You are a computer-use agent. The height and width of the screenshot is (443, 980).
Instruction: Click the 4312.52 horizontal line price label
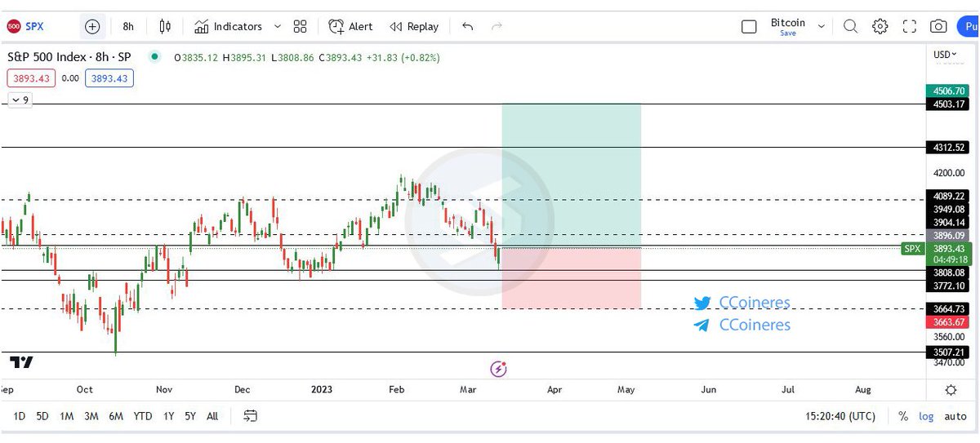[947, 148]
